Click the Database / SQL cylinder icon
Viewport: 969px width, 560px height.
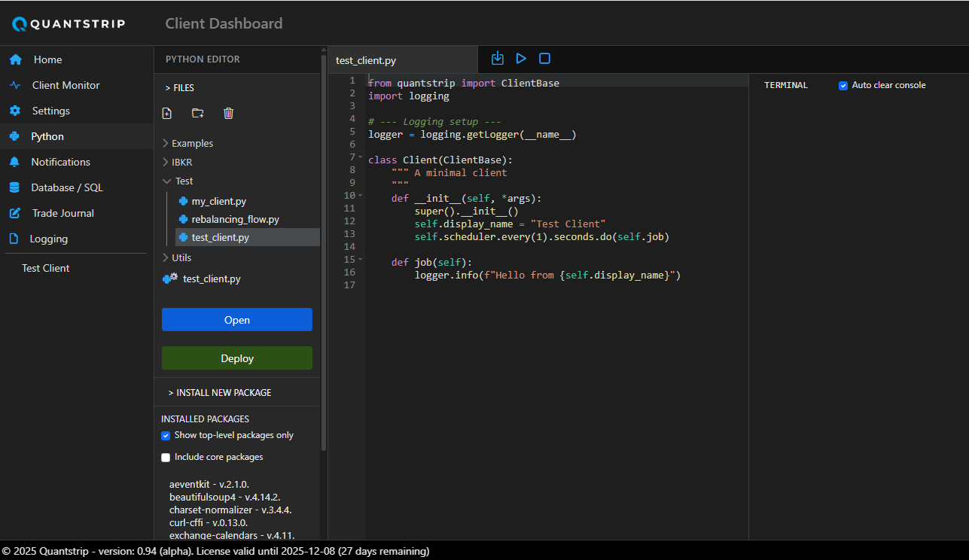click(14, 187)
